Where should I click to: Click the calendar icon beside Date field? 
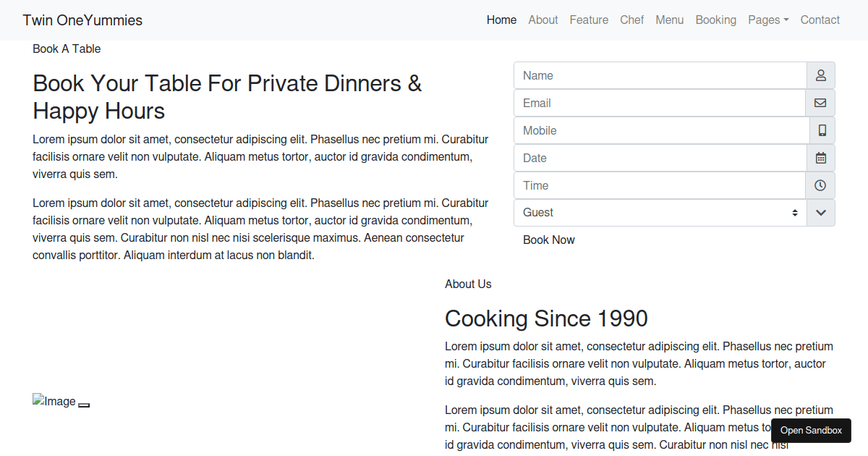(x=821, y=158)
